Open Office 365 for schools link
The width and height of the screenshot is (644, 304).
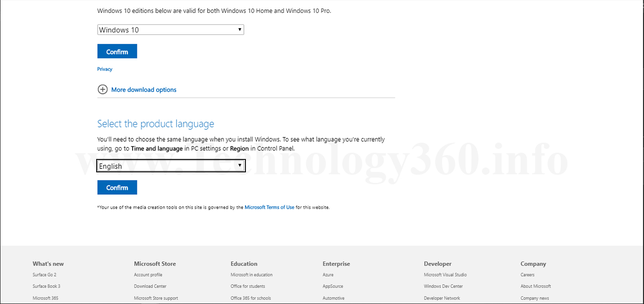(x=251, y=298)
